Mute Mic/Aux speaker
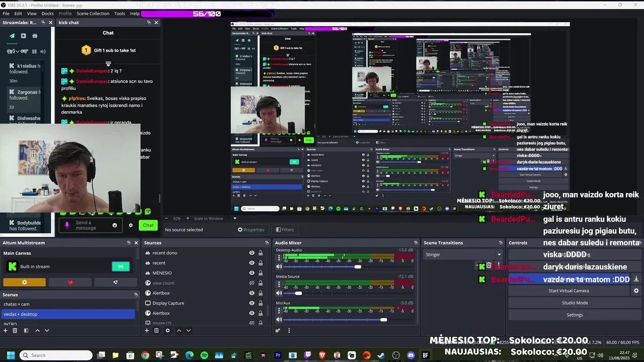This screenshot has width=644, height=362. [x=279, y=320]
